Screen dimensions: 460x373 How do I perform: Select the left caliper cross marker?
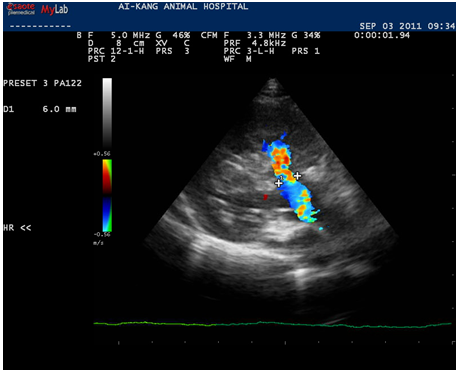[279, 183]
